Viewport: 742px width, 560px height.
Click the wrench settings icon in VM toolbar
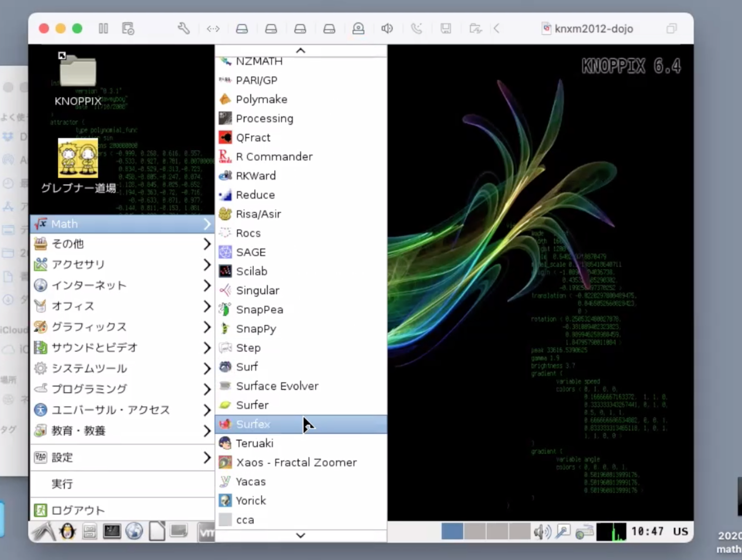184,29
